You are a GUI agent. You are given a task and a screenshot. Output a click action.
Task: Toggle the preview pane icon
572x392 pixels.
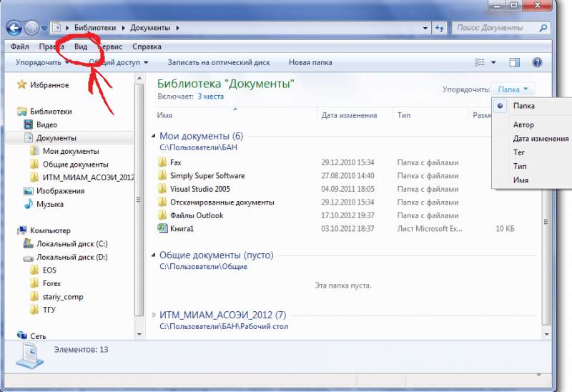point(513,63)
